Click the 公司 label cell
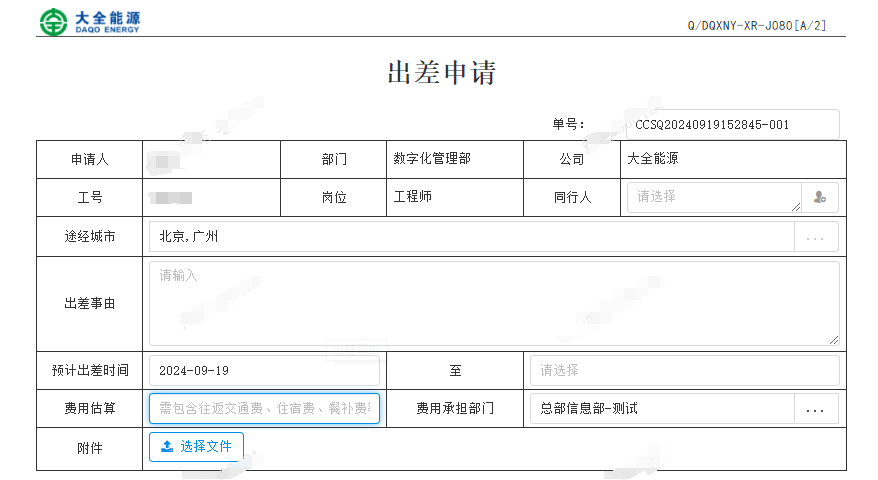The width and height of the screenshot is (878, 480). 572,160
